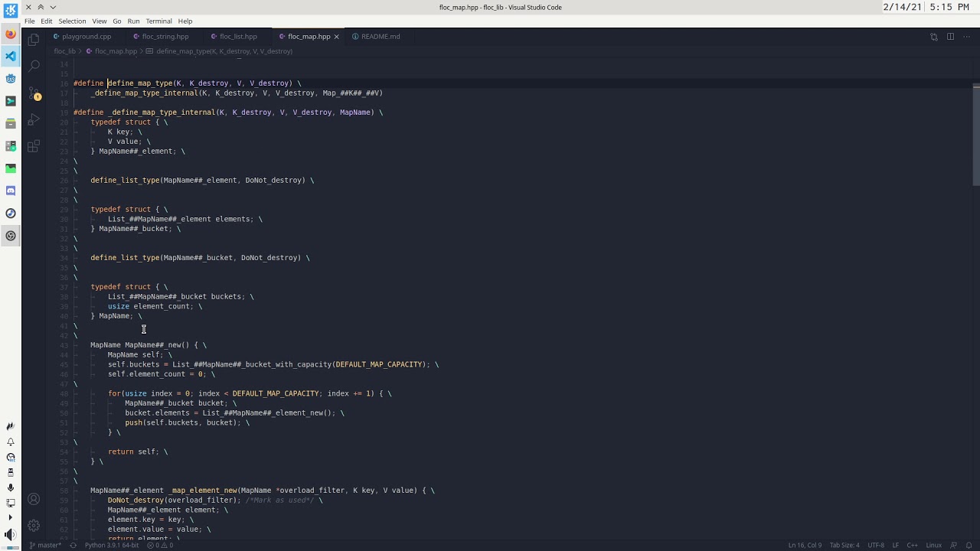Close the floc_map.hpp tab

[336, 37]
